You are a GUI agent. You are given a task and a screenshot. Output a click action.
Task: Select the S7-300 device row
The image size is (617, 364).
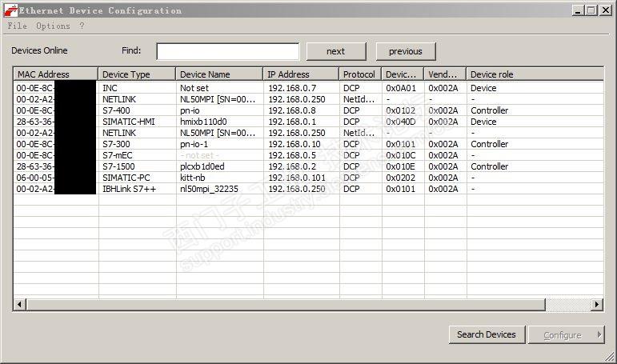tap(309, 144)
